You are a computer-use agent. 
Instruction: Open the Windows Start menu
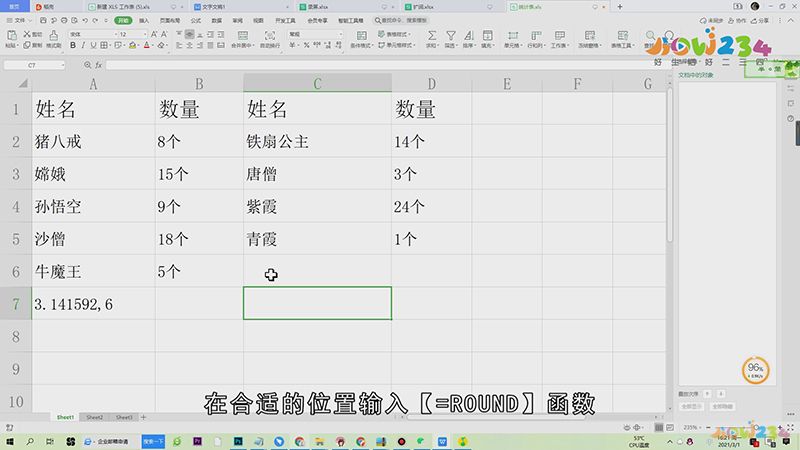tap(10, 441)
